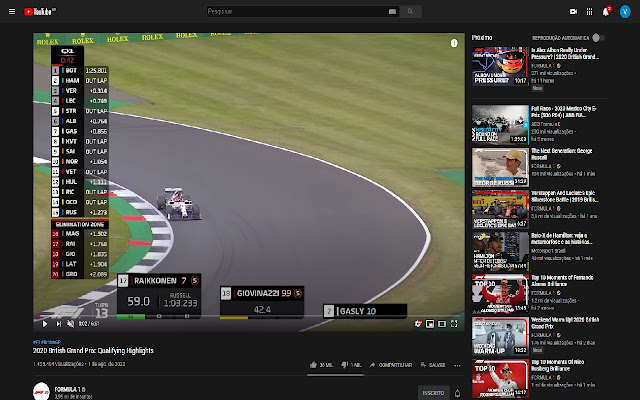Toggle Reprodução Automática autoplay switch
This screenshot has width=640, height=400.
click(x=598, y=38)
